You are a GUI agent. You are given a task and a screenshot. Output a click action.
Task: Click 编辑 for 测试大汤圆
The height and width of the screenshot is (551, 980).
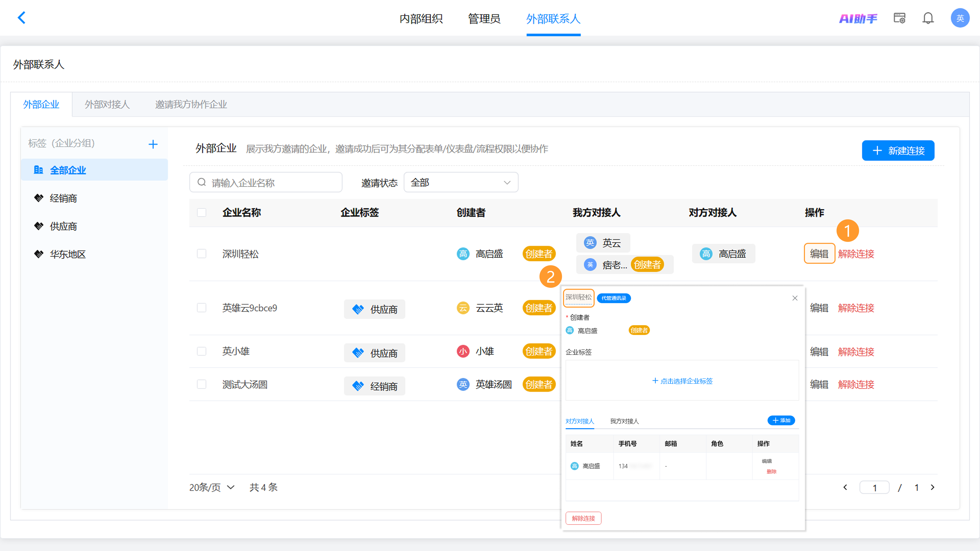tap(819, 384)
